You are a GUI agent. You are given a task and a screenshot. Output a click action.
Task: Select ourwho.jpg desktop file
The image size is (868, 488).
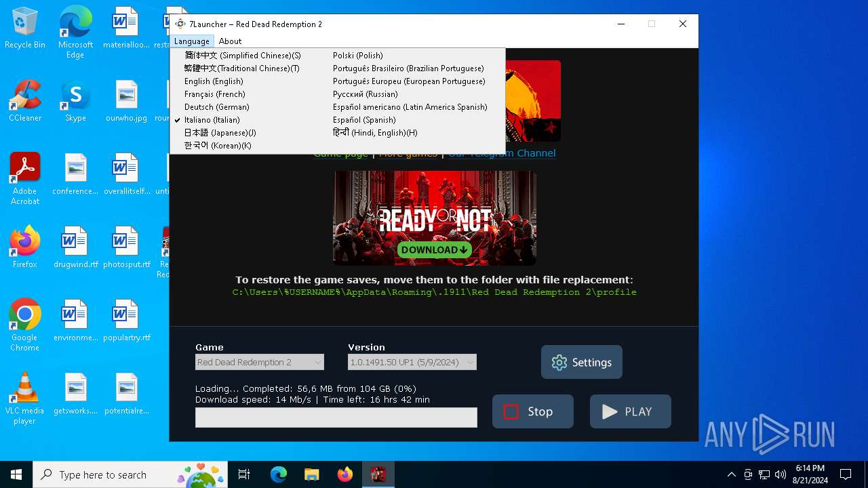point(127,102)
